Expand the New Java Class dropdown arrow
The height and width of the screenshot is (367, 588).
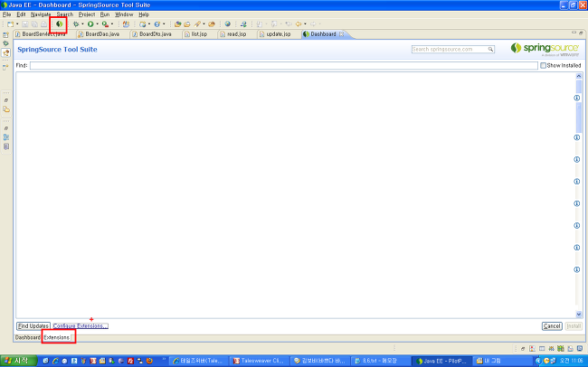click(x=164, y=24)
